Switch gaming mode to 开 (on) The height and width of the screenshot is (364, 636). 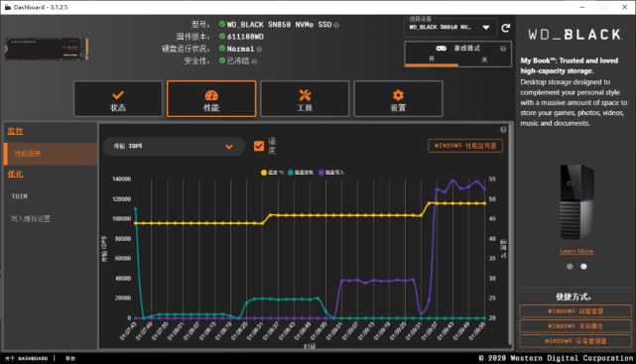tap(432, 60)
